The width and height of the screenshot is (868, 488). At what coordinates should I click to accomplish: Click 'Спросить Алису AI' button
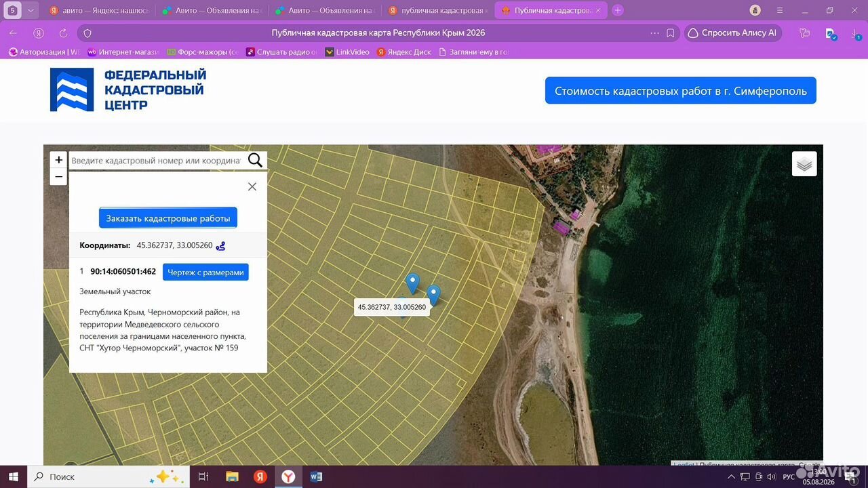pyautogui.click(x=733, y=33)
